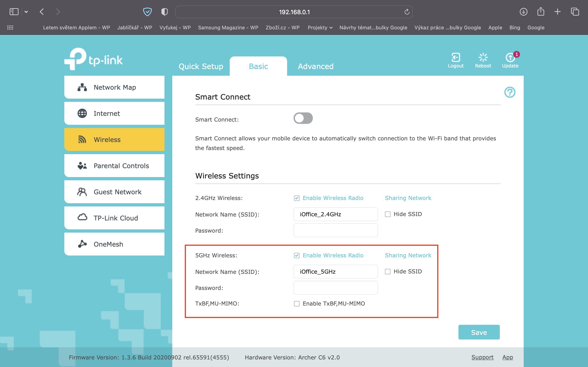Open the sidebar dropdown arrow in Safari

tap(26, 12)
